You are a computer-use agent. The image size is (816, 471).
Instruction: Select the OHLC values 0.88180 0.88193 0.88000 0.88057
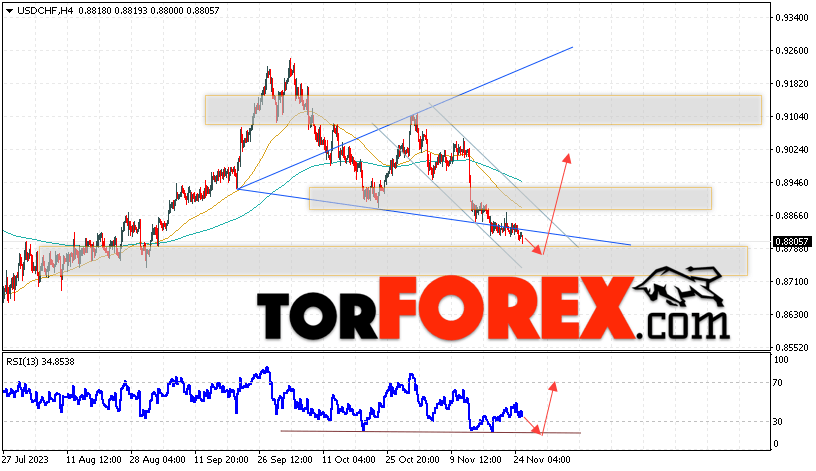(149, 10)
